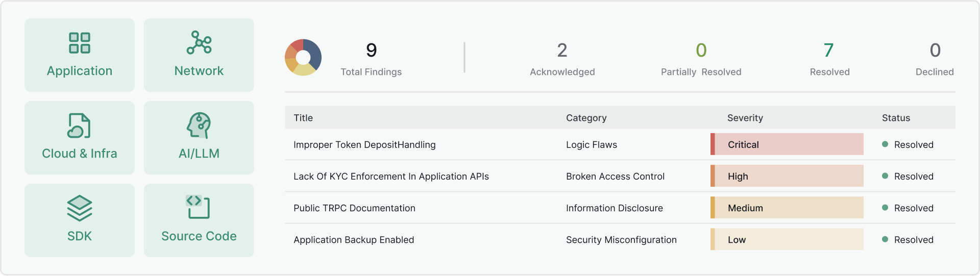Click Resolved status text in Application Backup row
This screenshot has width=980, height=276.
pyautogui.click(x=914, y=239)
